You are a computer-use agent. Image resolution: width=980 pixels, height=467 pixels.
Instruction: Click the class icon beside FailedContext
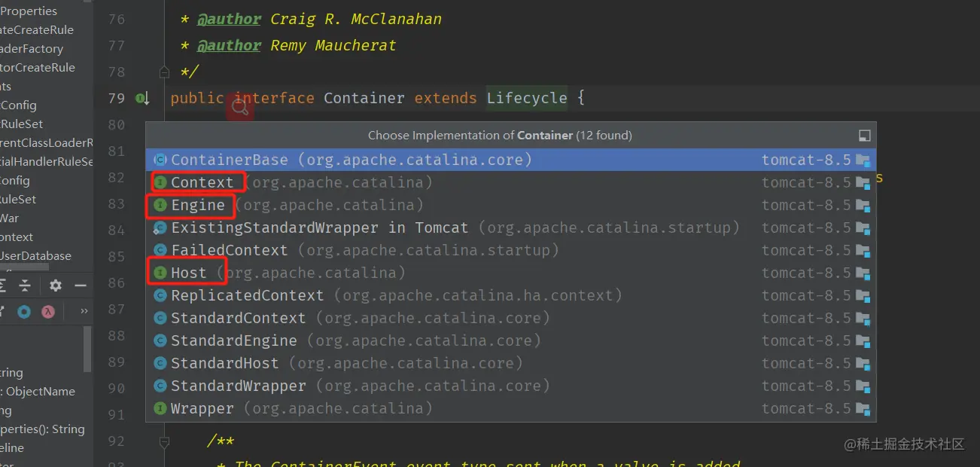160,250
